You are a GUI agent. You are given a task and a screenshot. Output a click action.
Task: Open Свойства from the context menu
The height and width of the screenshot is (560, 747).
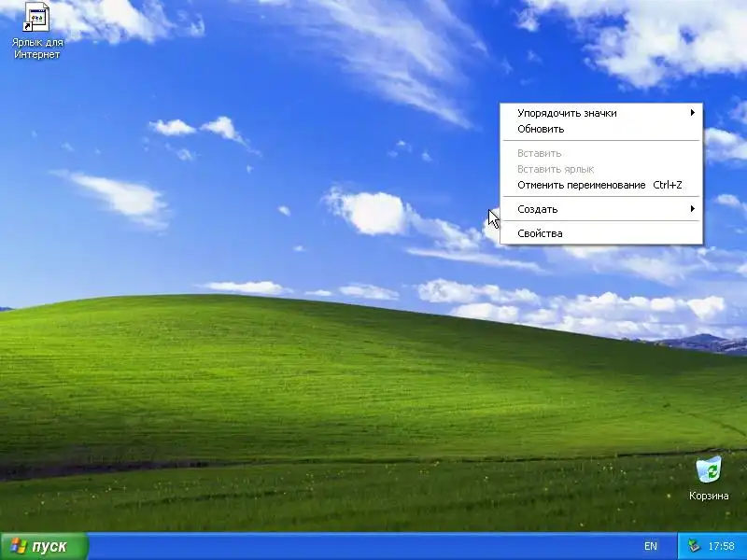point(601,233)
